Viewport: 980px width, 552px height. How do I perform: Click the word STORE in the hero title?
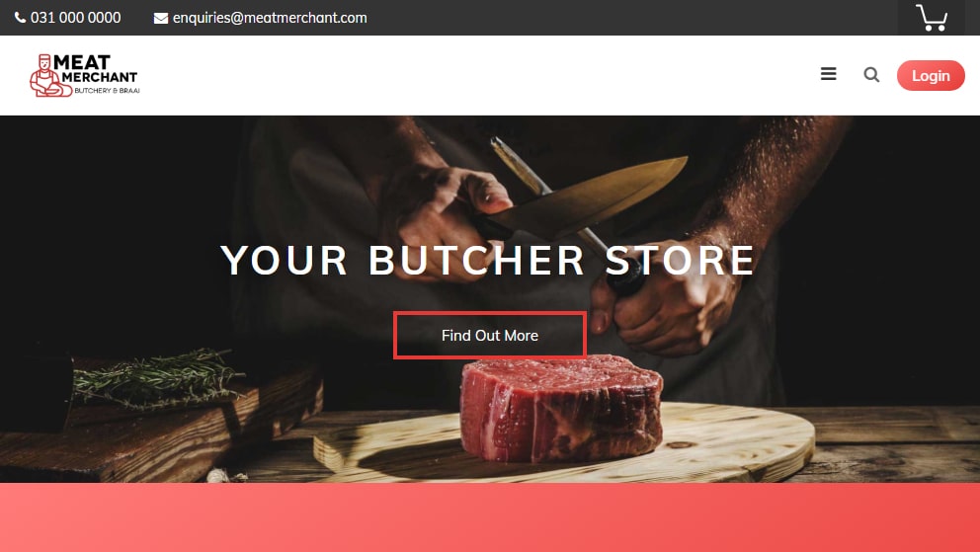click(x=681, y=260)
